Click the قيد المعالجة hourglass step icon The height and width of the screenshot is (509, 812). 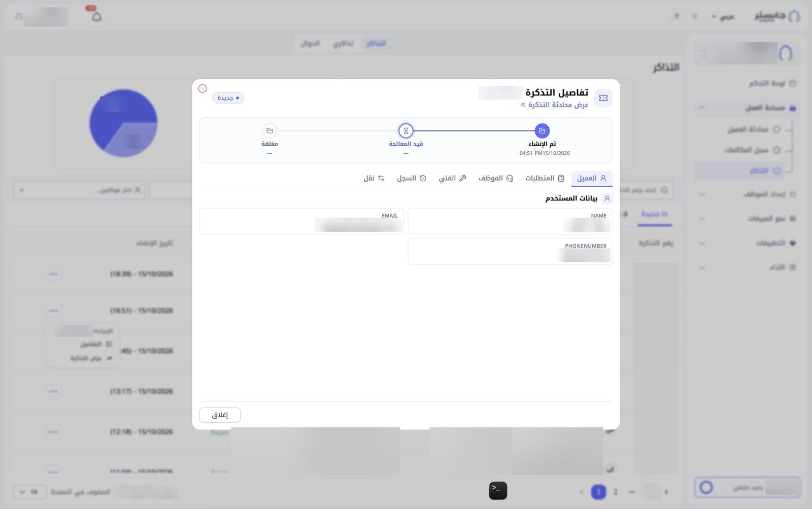[405, 131]
